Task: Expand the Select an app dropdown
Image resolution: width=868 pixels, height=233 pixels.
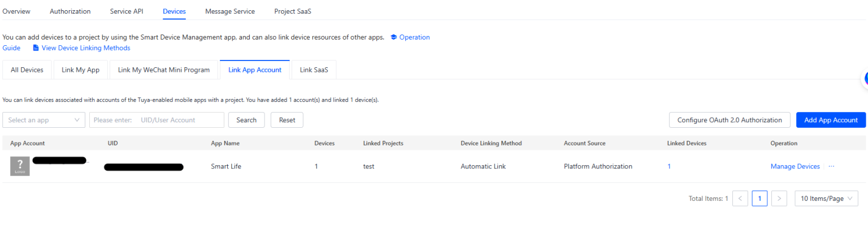Action: (44, 120)
